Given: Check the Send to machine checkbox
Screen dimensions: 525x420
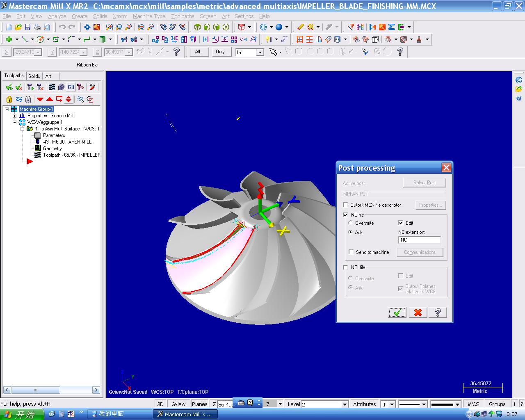Looking at the screenshot, I should [x=351, y=252].
